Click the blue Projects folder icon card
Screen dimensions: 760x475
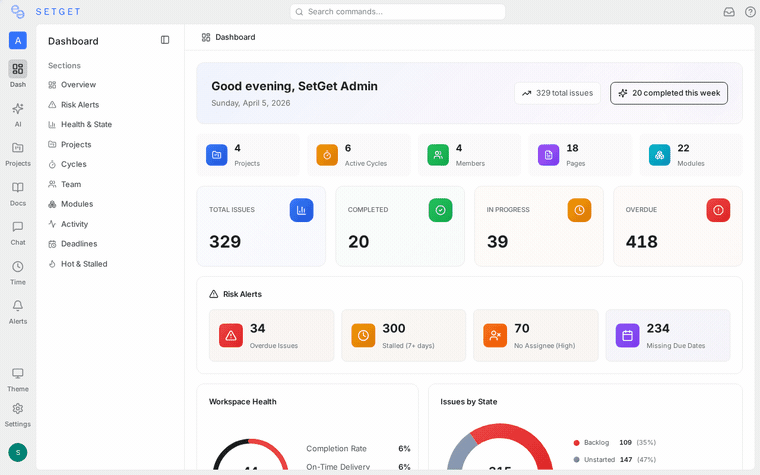[x=217, y=155]
